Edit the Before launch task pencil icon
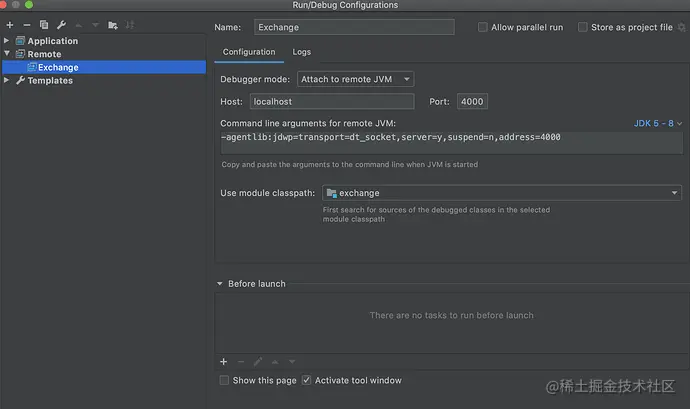The image size is (690, 409). pyautogui.click(x=258, y=362)
